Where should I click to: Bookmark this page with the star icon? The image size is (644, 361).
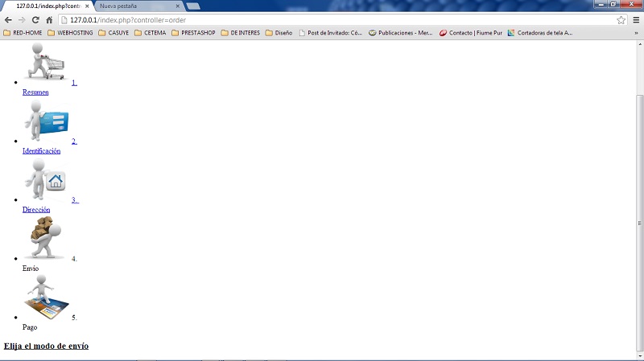click(x=621, y=20)
